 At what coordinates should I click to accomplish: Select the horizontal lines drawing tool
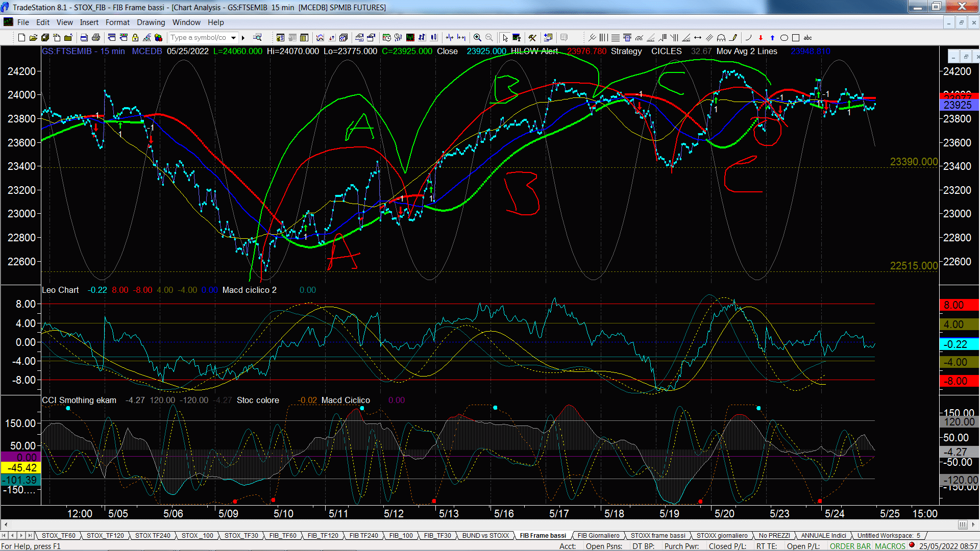coord(615,38)
